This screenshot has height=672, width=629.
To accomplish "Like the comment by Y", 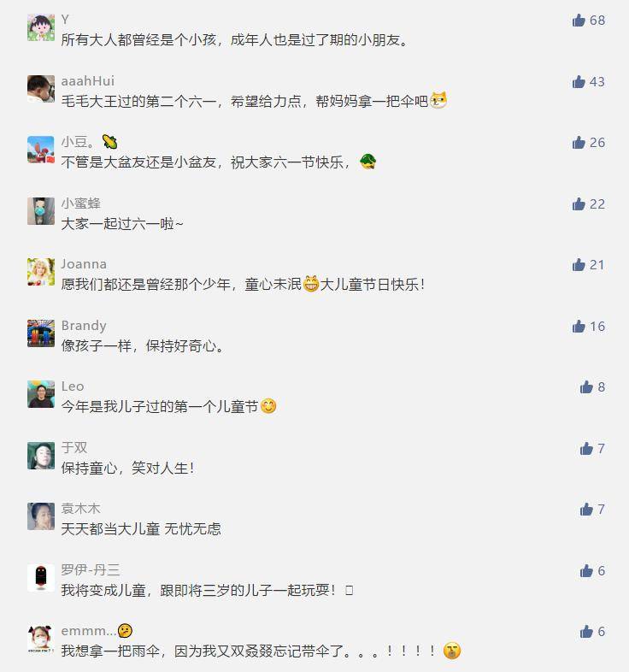I will click(x=579, y=21).
